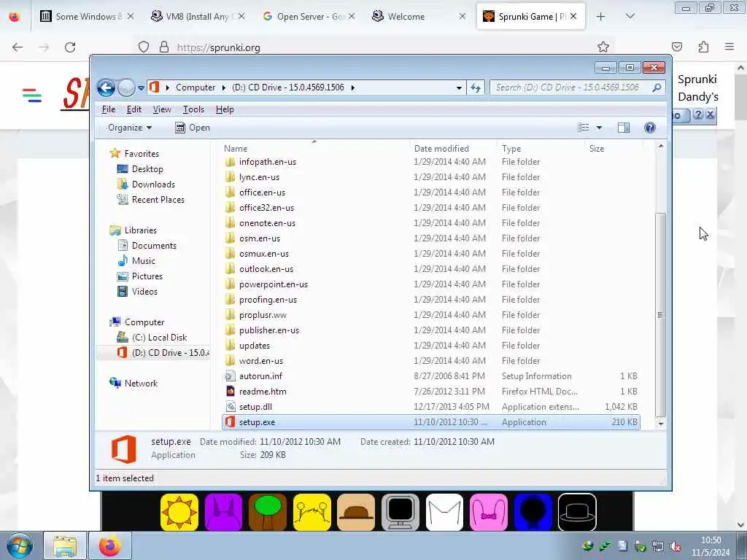747x560 pixels.
Task: Toggle the preview pane button
Action: click(624, 128)
